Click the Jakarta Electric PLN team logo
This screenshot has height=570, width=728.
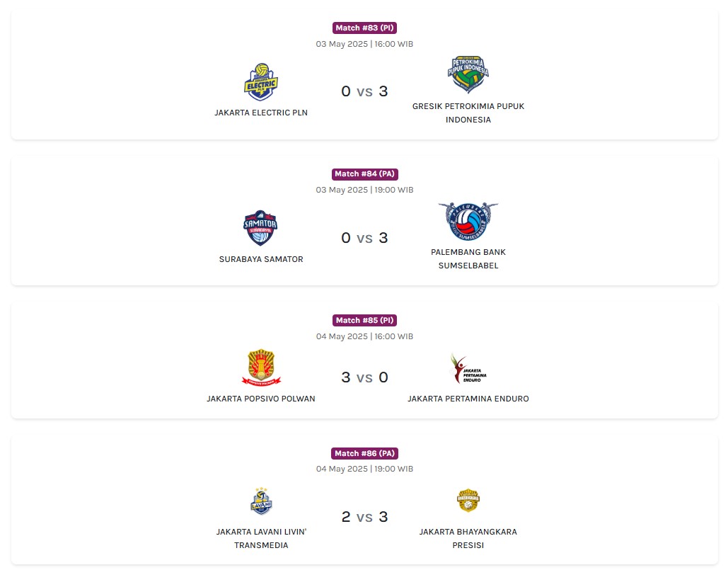tap(261, 82)
